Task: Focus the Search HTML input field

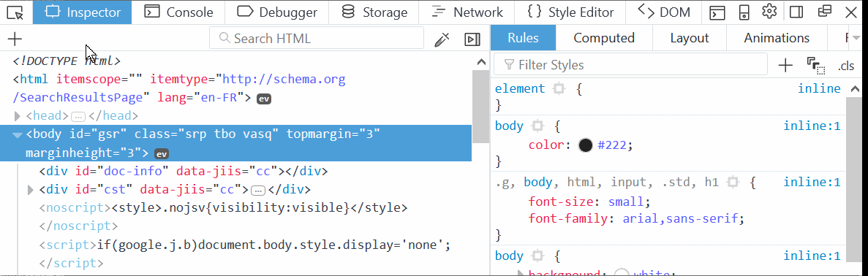Action: (x=316, y=38)
